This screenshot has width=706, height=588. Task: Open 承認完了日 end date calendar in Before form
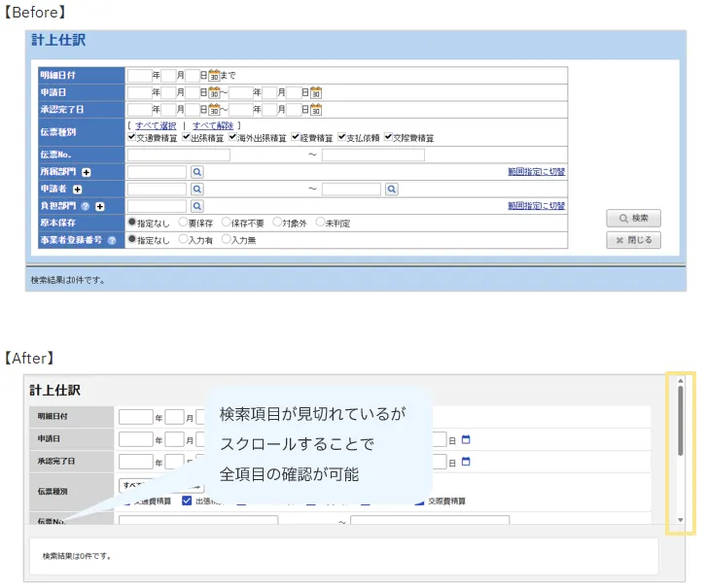click(x=315, y=110)
